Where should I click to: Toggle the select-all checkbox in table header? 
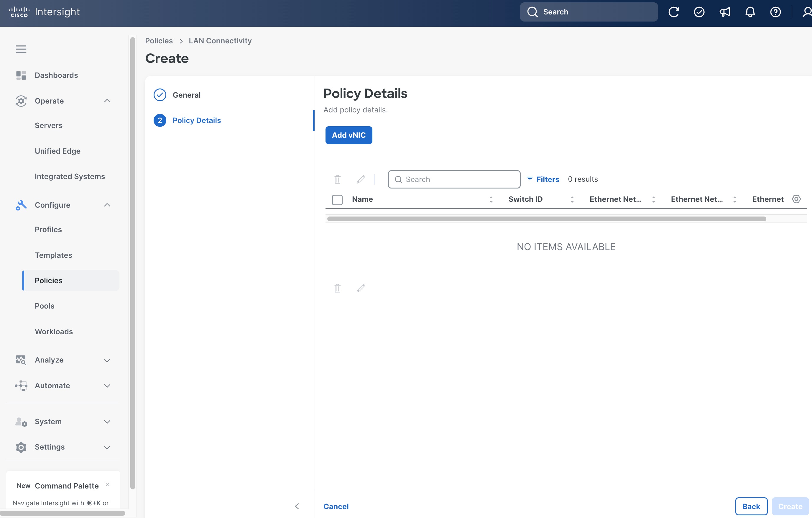click(x=337, y=200)
